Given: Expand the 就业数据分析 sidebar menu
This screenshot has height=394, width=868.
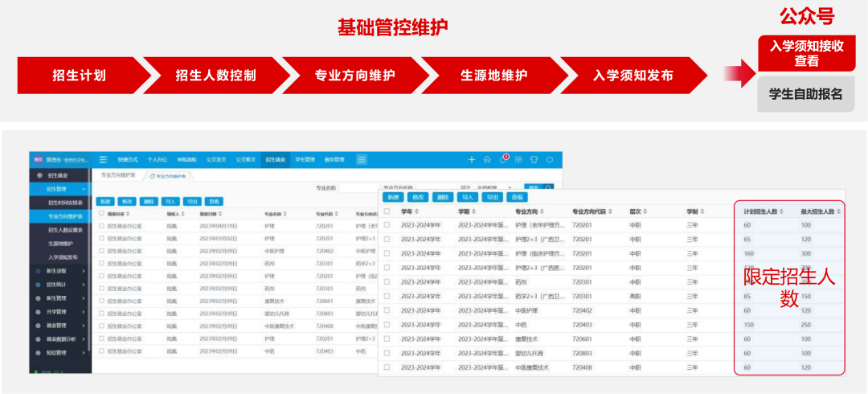Looking at the screenshot, I should tap(59, 339).
